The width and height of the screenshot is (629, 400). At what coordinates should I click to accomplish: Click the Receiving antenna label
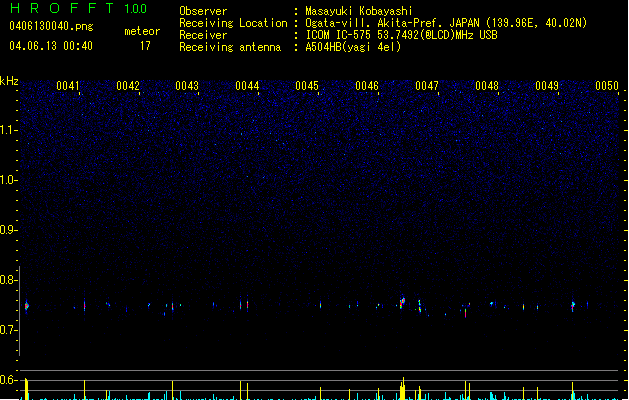click(x=230, y=47)
